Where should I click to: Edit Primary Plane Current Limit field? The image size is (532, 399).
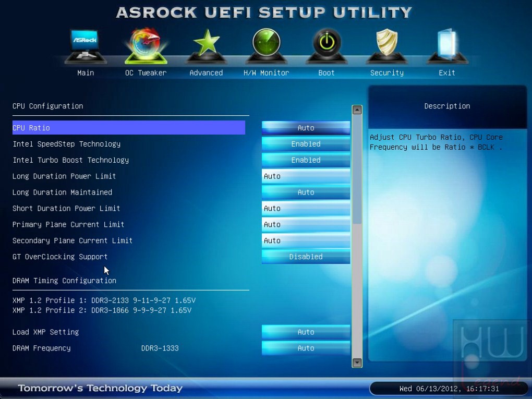306,225
